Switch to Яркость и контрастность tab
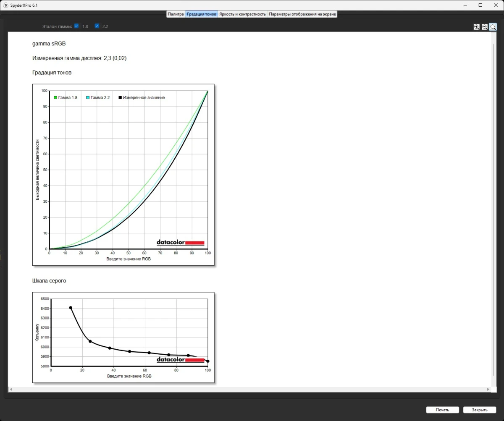Image resolution: width=504 pixels, height=421 pixels. pos(242,14)
